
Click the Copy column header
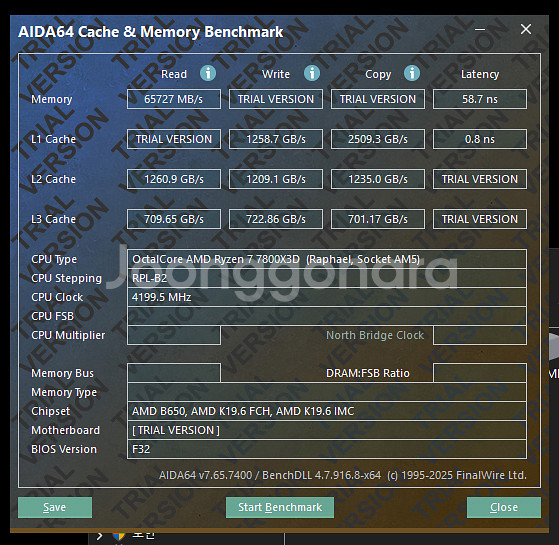coord(378,74)
